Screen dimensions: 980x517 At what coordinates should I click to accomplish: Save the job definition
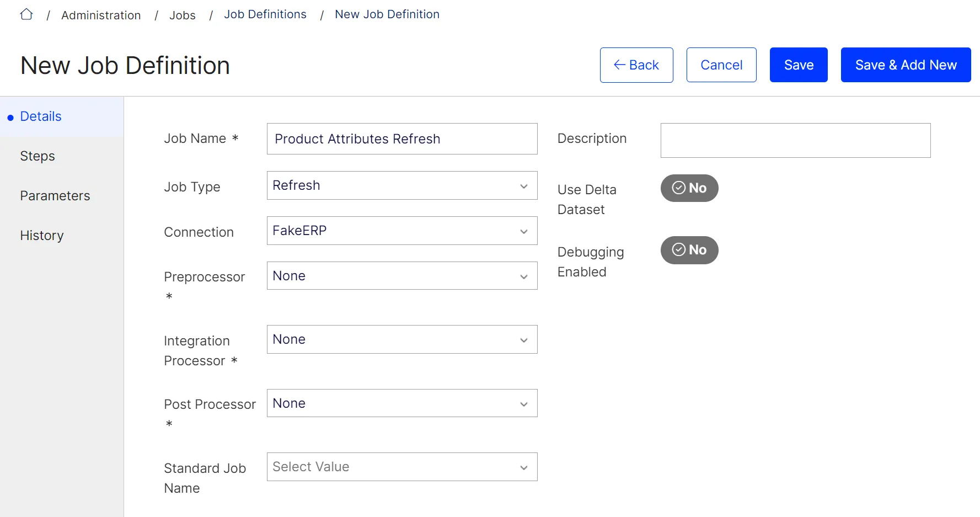pyautogui.click(x=799, y=65)
